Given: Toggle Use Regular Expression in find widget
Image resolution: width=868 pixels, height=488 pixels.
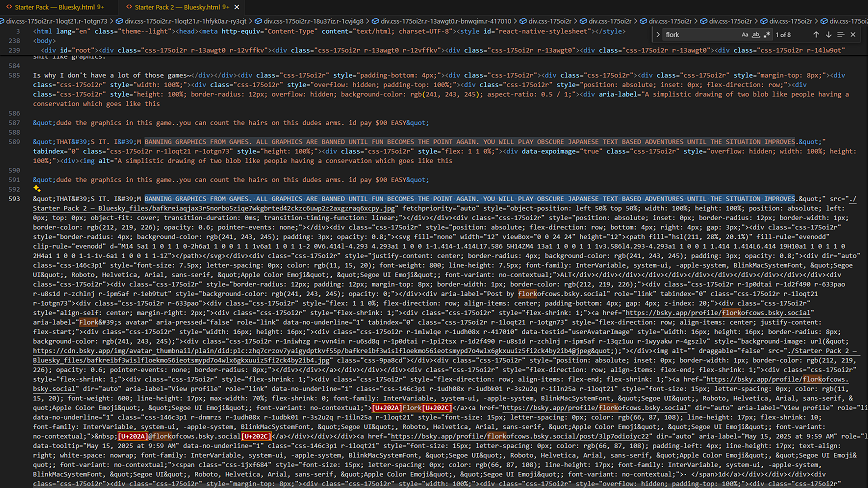Looking at the screenshot, I should (x=767, y=34).
